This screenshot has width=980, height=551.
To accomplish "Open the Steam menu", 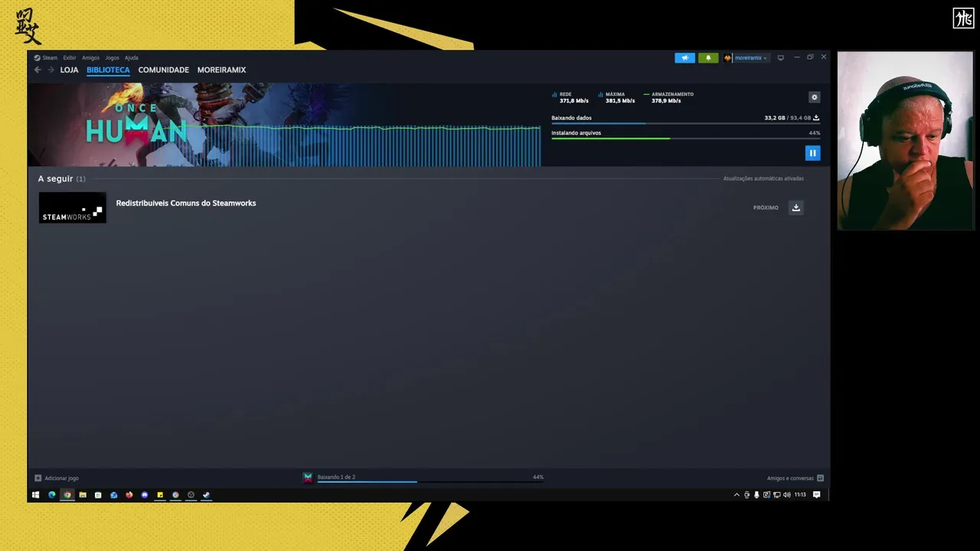I will point(46,57).
